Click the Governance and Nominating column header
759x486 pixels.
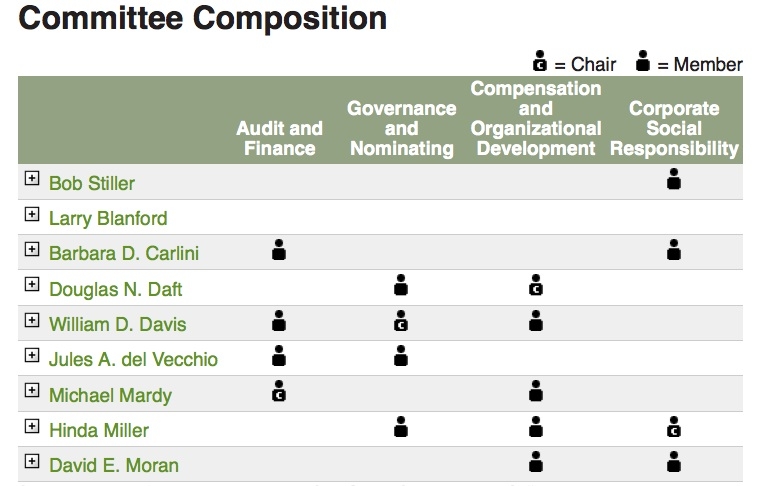pyautogui.click(x=401, y=128)
